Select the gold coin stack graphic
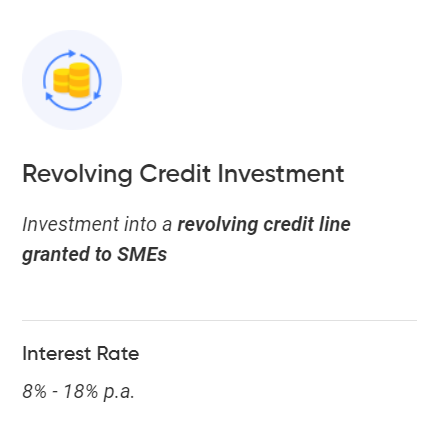The width and height of the screenshot is (439, 424). 72,80
